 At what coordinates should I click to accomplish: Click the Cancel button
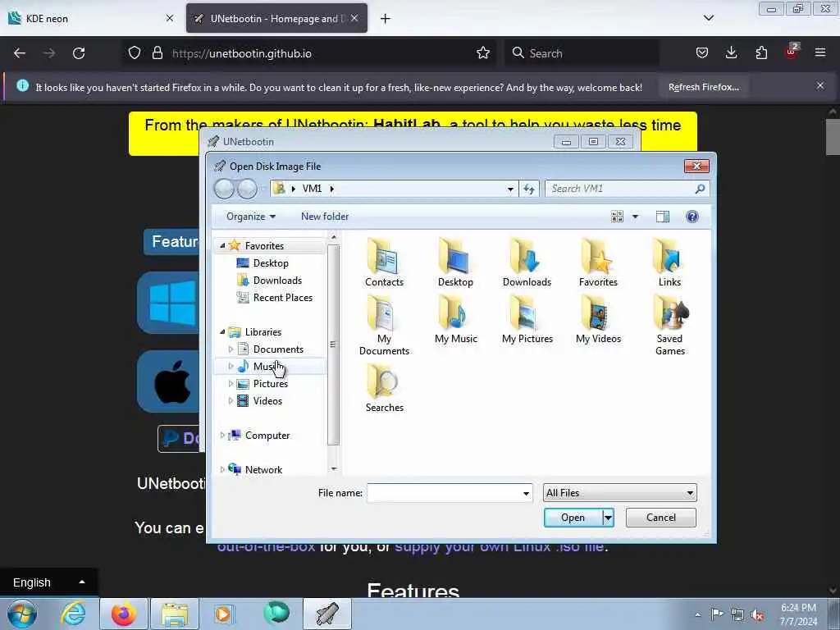660,518
